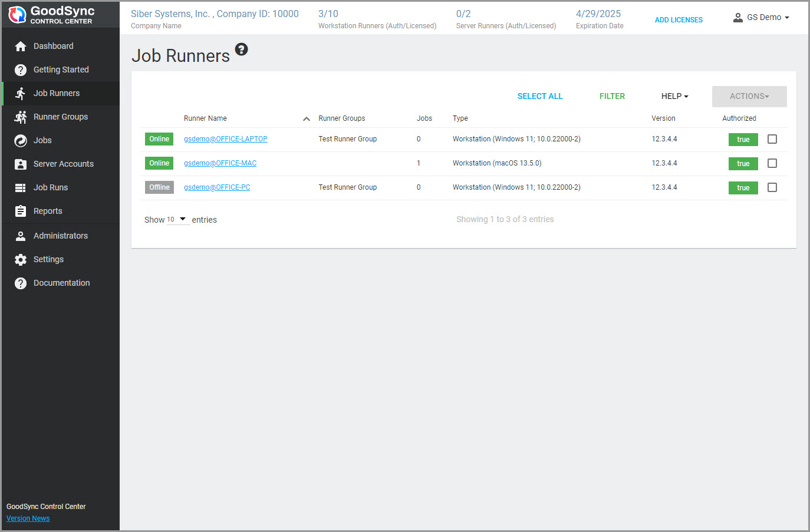Click the user icon next to GS Demo
The height and width of the screenshot is (532, 810).
click(x=737, y=18)
